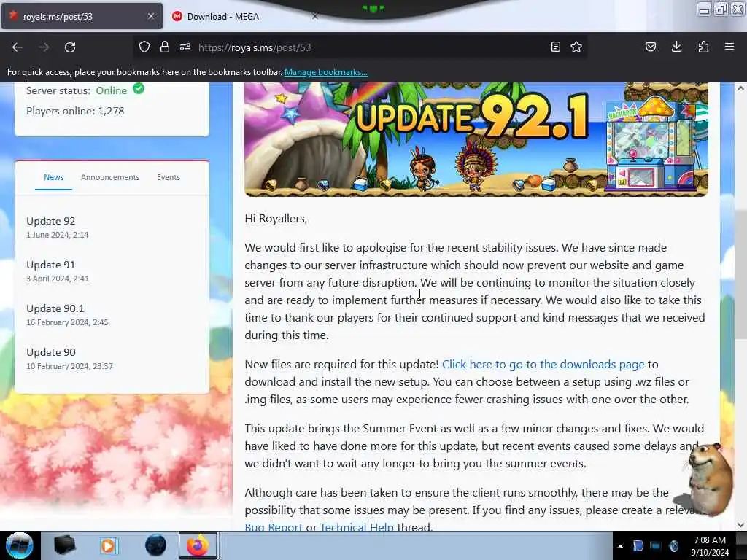The height and width of the screenshot is (560, 747).
Task: Open the Technical Help link
Action: 357,526
